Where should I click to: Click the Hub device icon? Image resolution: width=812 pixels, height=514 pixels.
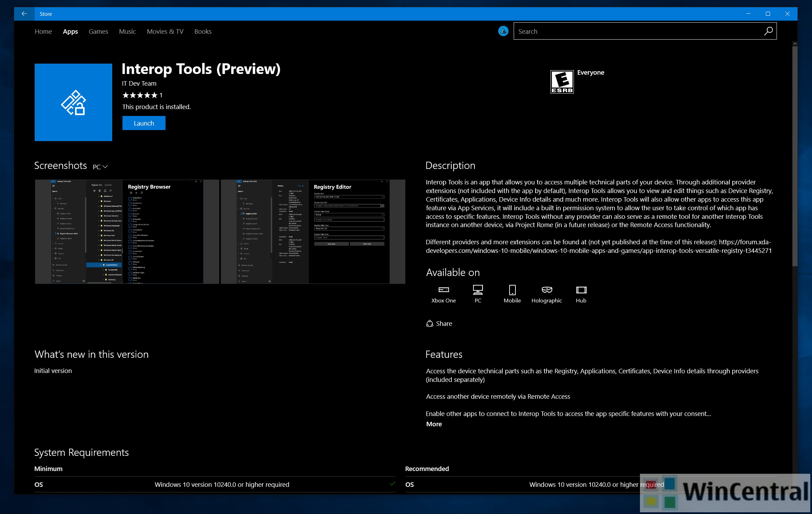click(581, 290)
